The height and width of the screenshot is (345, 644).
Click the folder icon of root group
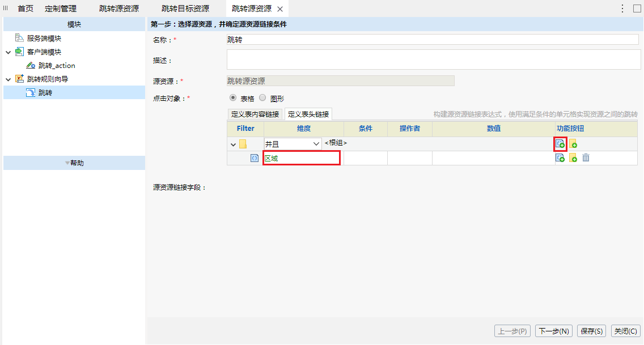click(243, 144)
